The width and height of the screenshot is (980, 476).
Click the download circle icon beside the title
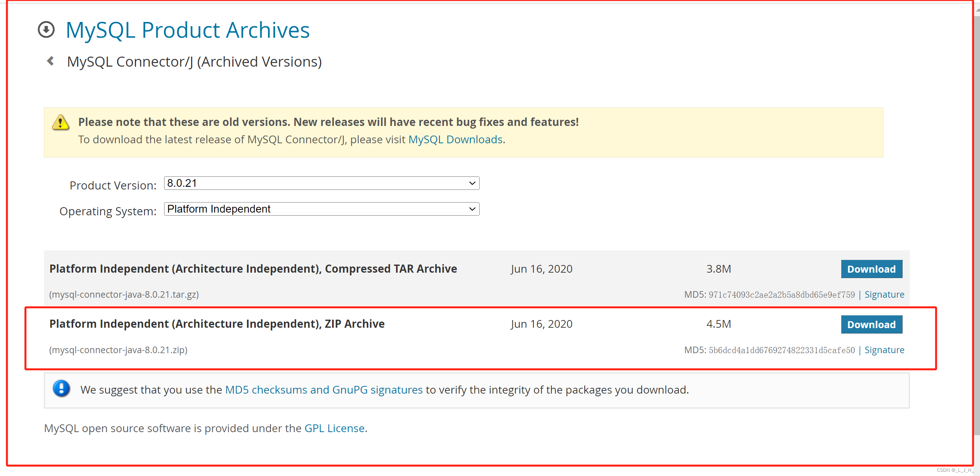[46, 30]
